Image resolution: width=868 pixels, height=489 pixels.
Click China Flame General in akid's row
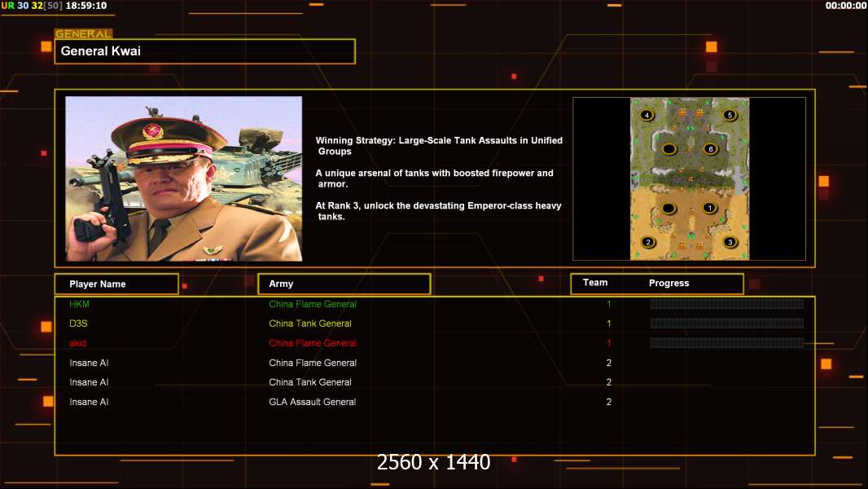313,343
